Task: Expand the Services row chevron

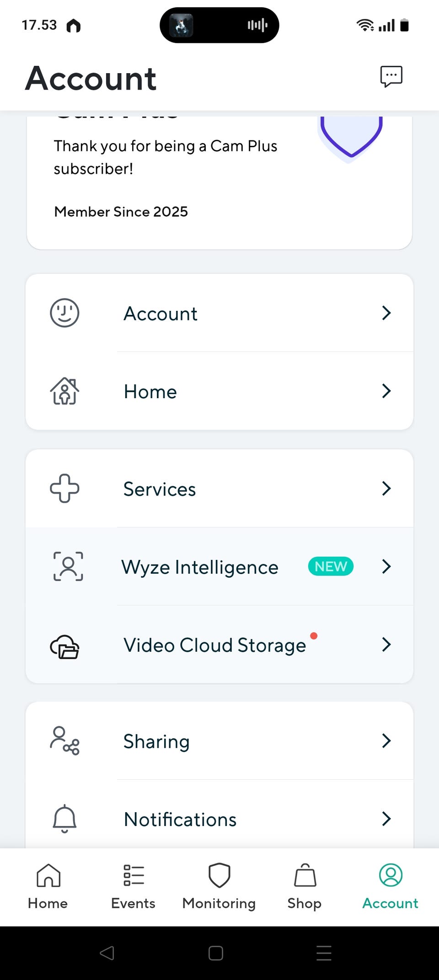Action: [386, 489]
